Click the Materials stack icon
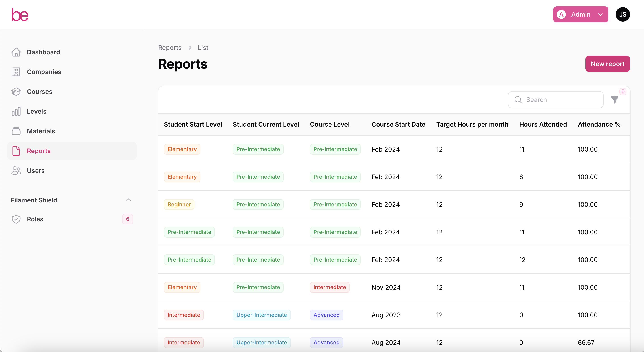The height and width of the screenshot is (352, 644). 16,131
